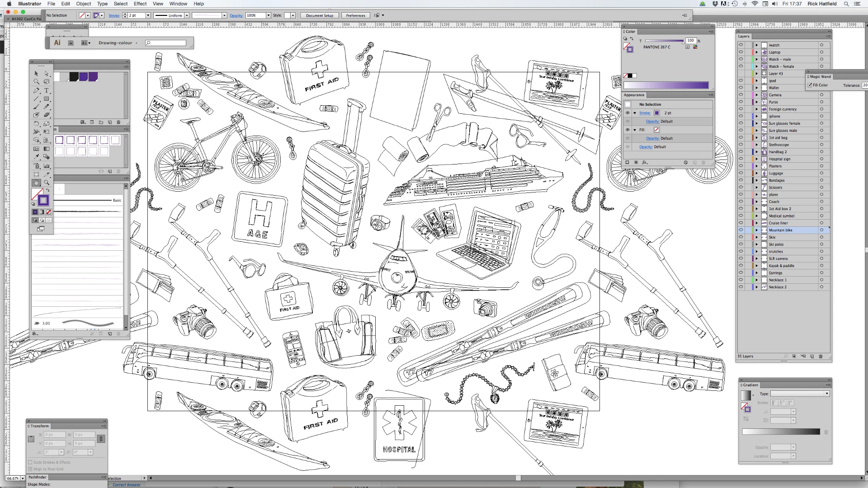Select the Pen tool
Screen dimensions: 868x488
[x=36, y=90]
